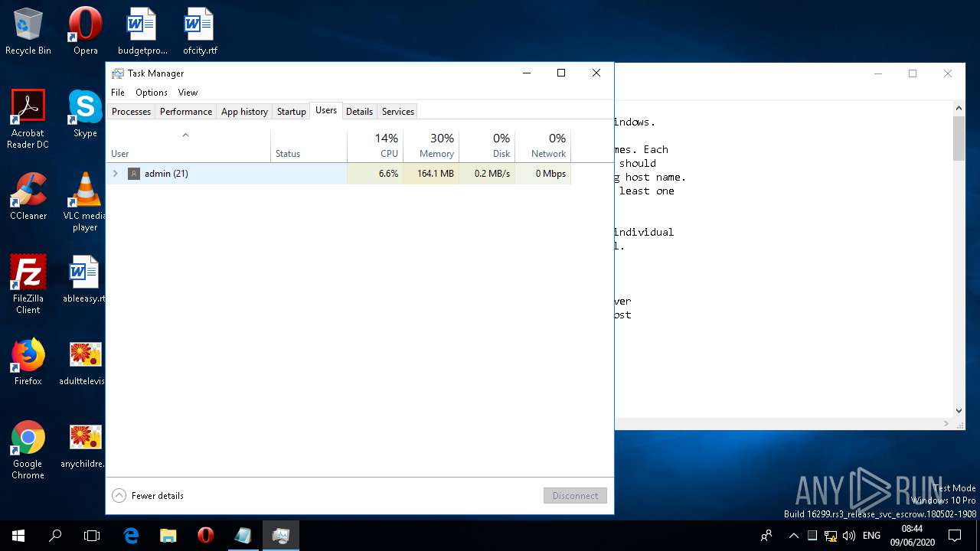980x551 pixels.
Task: Launch Microsoft Edge from the taskbar
Action: click(x=131, y=536)
